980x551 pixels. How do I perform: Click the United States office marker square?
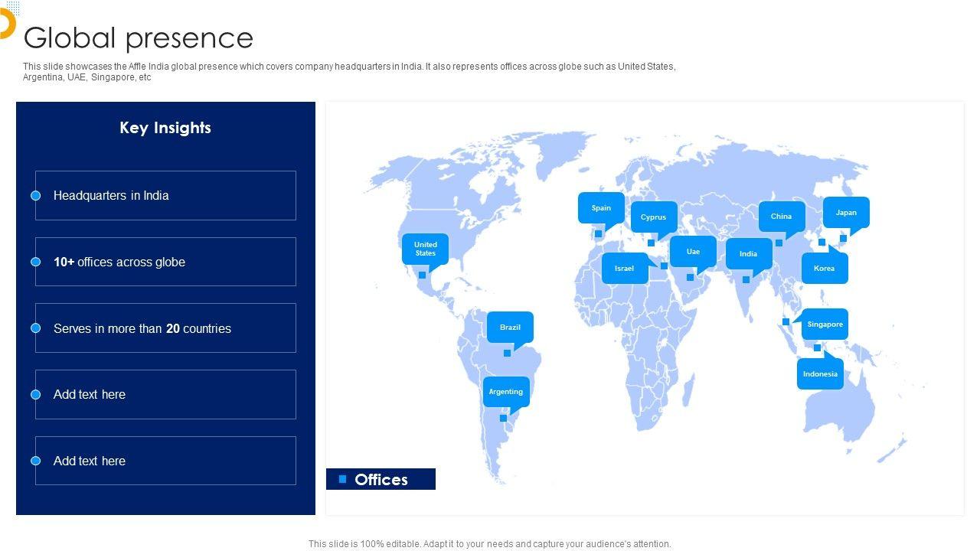[x=422, y=275]
